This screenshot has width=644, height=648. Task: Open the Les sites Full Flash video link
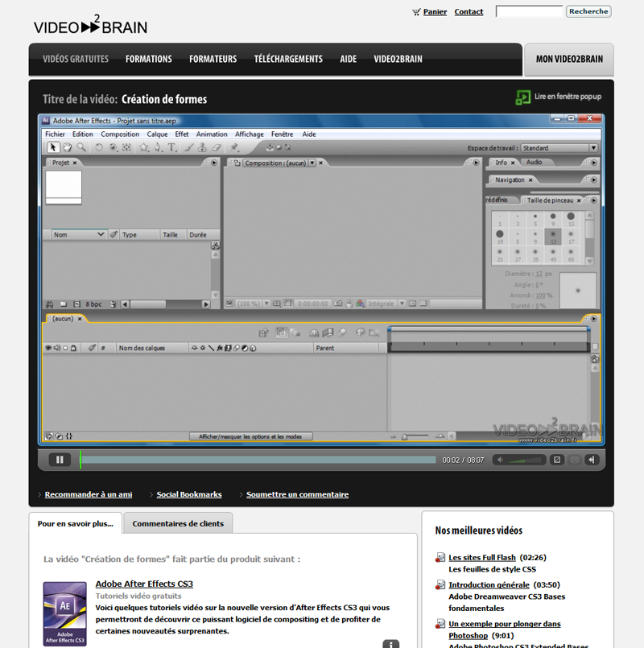482,558
